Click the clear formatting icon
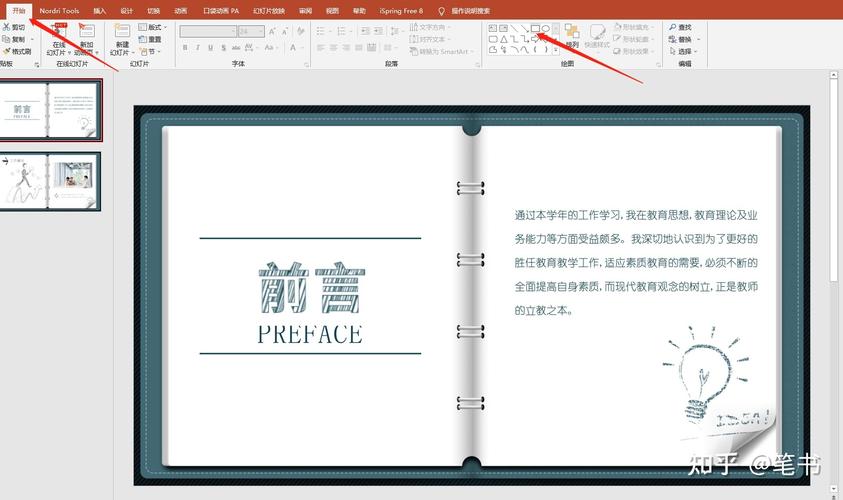This screenshot has height=500, width=843. tap(301, 32)
